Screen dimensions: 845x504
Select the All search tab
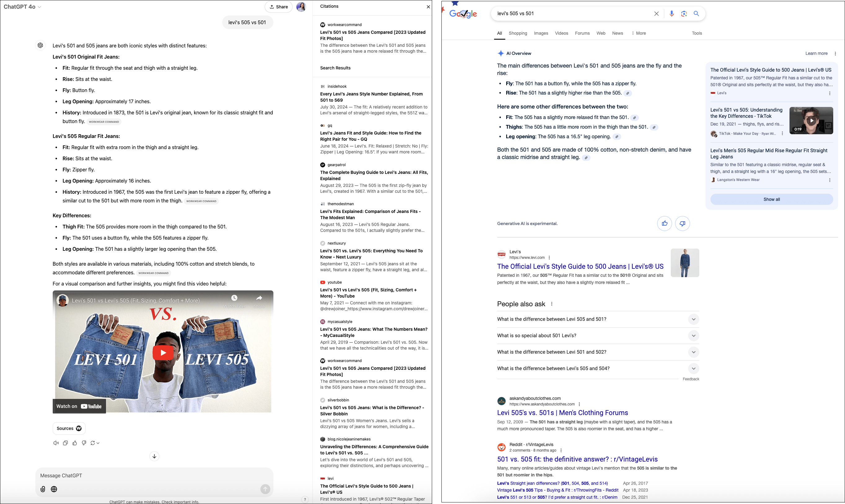(499, 33)
